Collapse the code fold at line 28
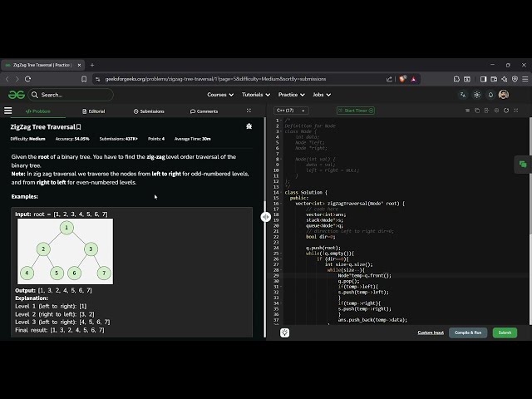532x399 pixels. pyautogui.click(x=281, y=270)
